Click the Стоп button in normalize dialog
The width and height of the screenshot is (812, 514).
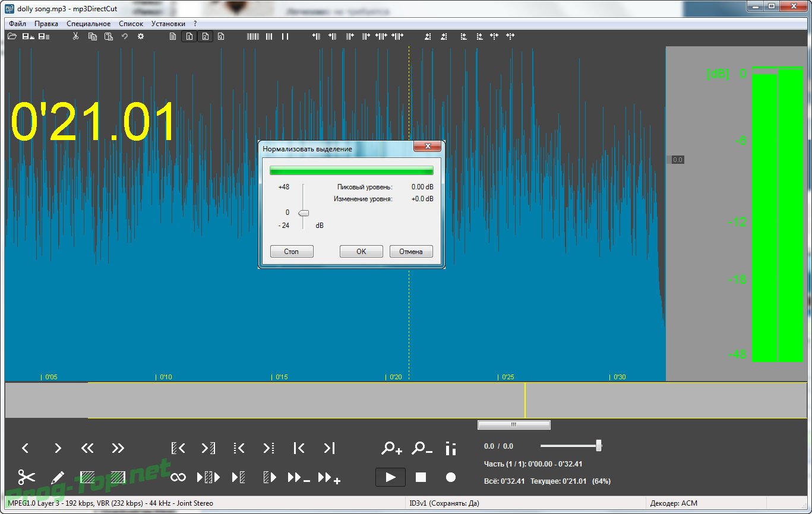[292, 252]
